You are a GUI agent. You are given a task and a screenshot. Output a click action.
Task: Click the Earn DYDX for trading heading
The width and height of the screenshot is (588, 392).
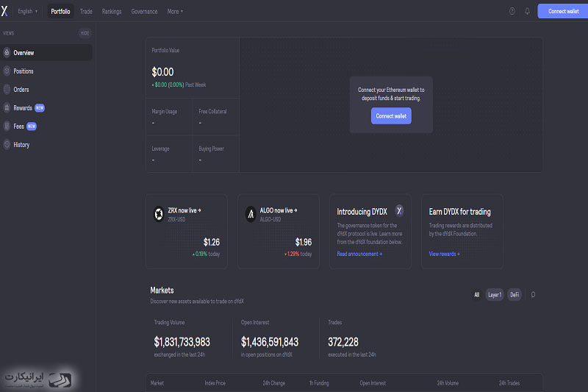click(460, 212)
